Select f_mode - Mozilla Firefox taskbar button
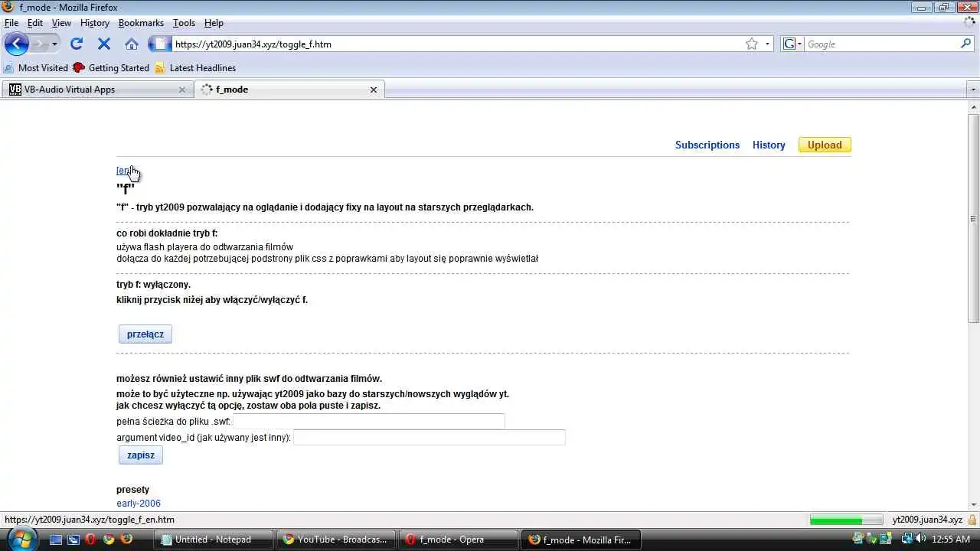The height and width of the screenshot is (551, 980). pyautogui.click(x=581, y=540)
